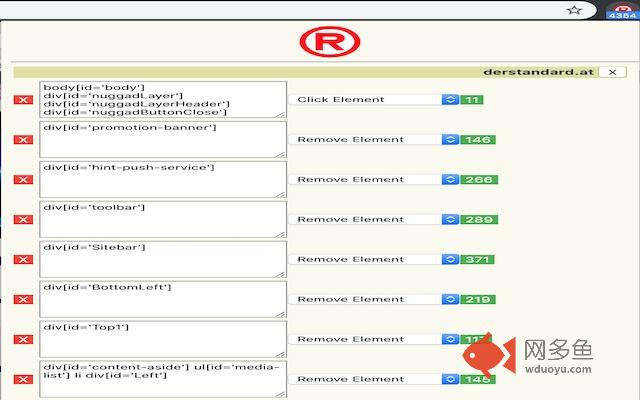Open the extension icon with 4354 badge
The image size is (640, 400).
[x=622, y=10]
